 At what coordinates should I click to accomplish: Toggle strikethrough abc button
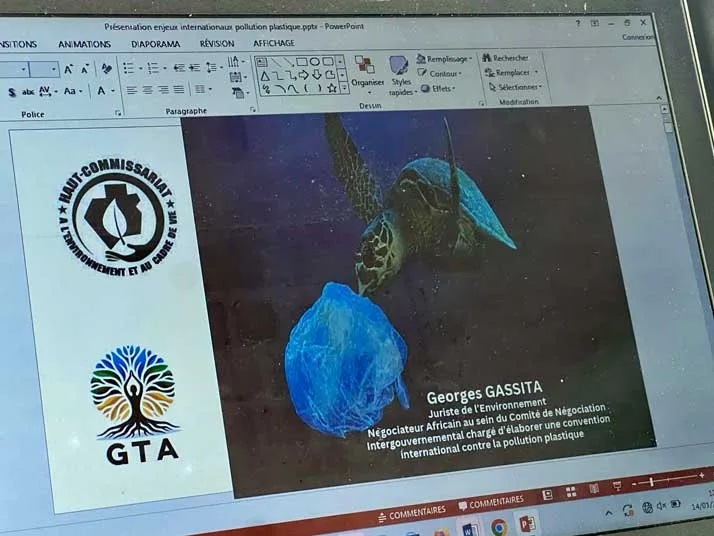(28, 92)
